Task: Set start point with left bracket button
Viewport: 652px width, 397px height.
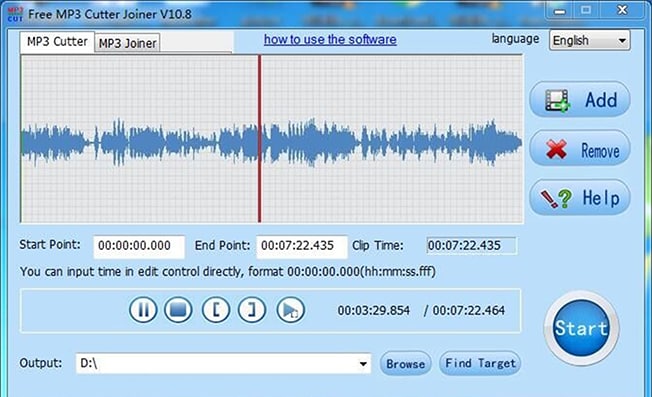Action: click(x=216, y=310)
